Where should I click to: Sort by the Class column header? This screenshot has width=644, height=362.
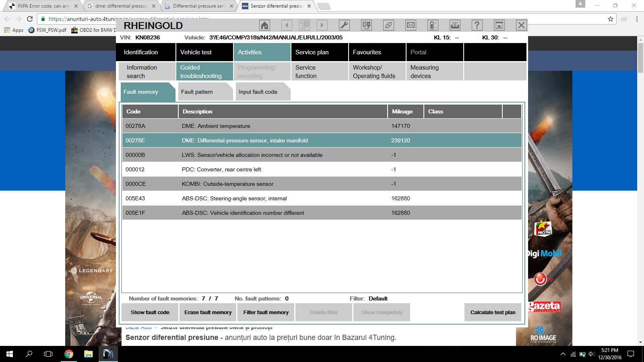463,111
